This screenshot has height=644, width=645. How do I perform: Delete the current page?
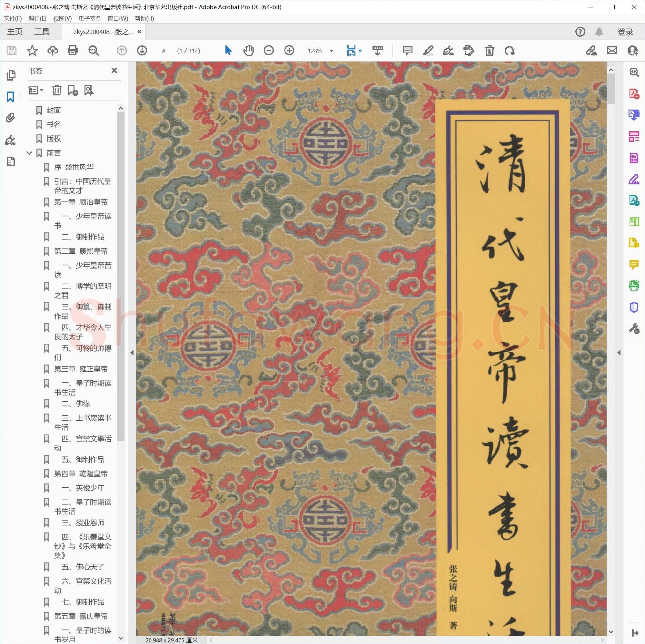[490, 51]
